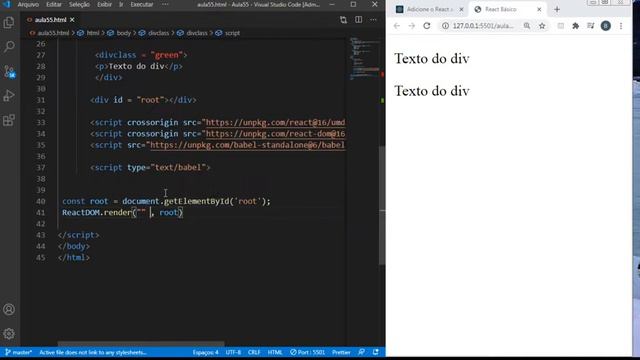Change indentation via Espaços: 4
Image resolution: width=640 pixels, height=360 pixels.
(x=205, y=352)
